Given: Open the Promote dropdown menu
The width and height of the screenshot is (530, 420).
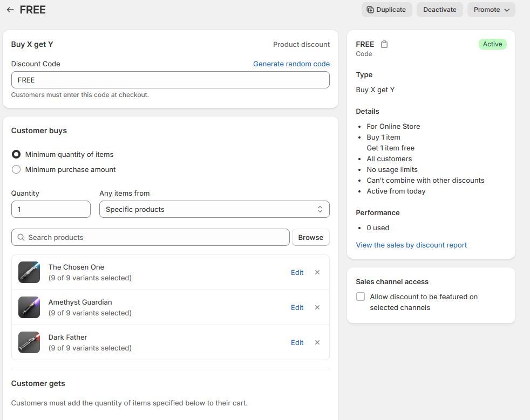Looking at the screenshot, I should 491,10.
